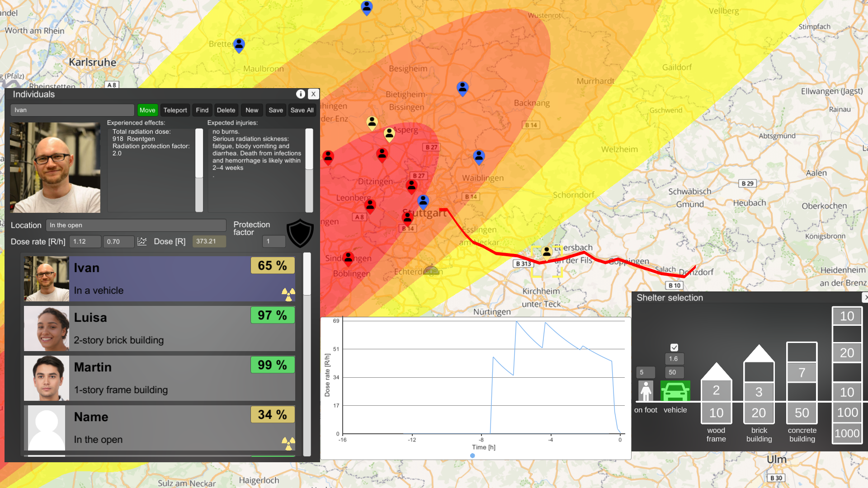
Task: Click the red marker near Sindelfingen
Action: pyautogui.click(x=348, y=258)
